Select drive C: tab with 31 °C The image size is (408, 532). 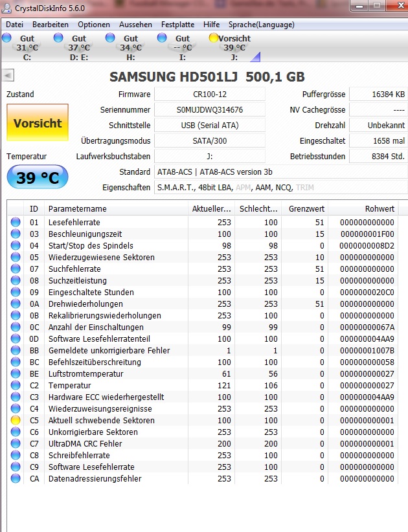(x=27, y=47)
